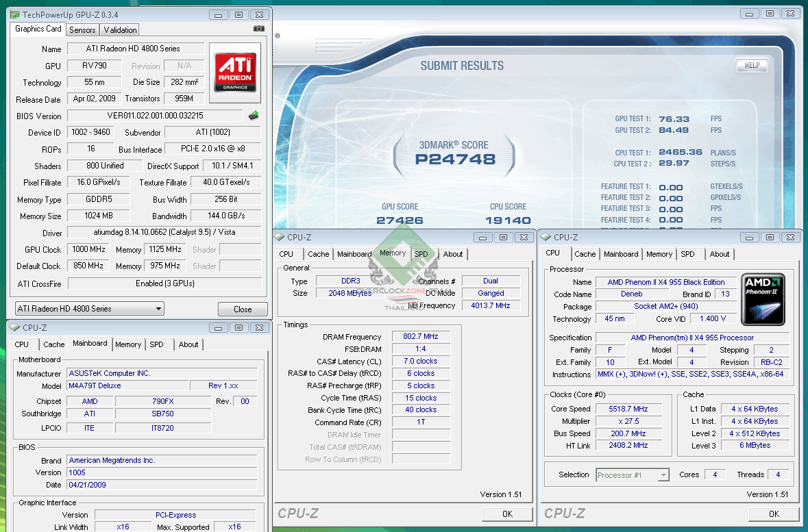The image size is (808, 532).
Task: Click the GPU TEST 1 result 76.33
Action: click(x=674, y=119)
